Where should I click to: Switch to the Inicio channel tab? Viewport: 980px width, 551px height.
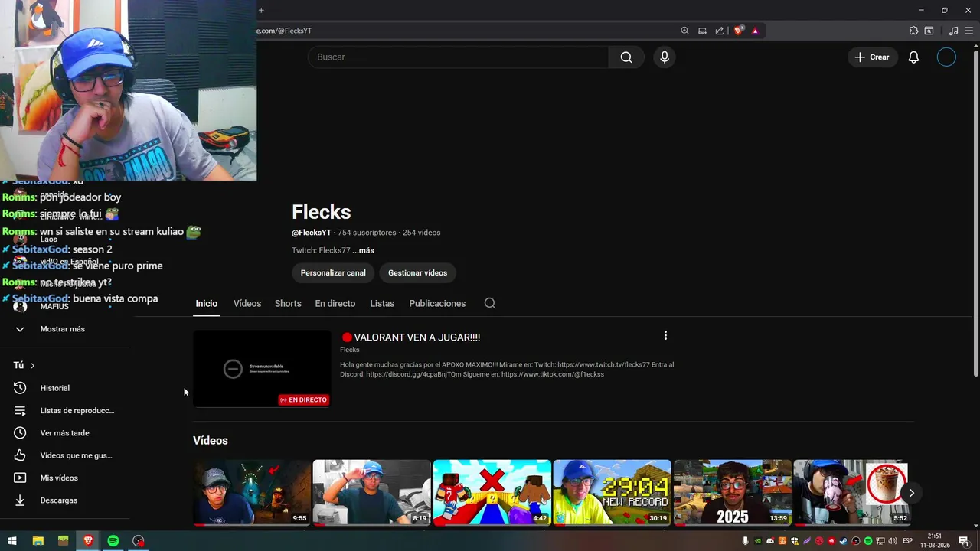206,304
